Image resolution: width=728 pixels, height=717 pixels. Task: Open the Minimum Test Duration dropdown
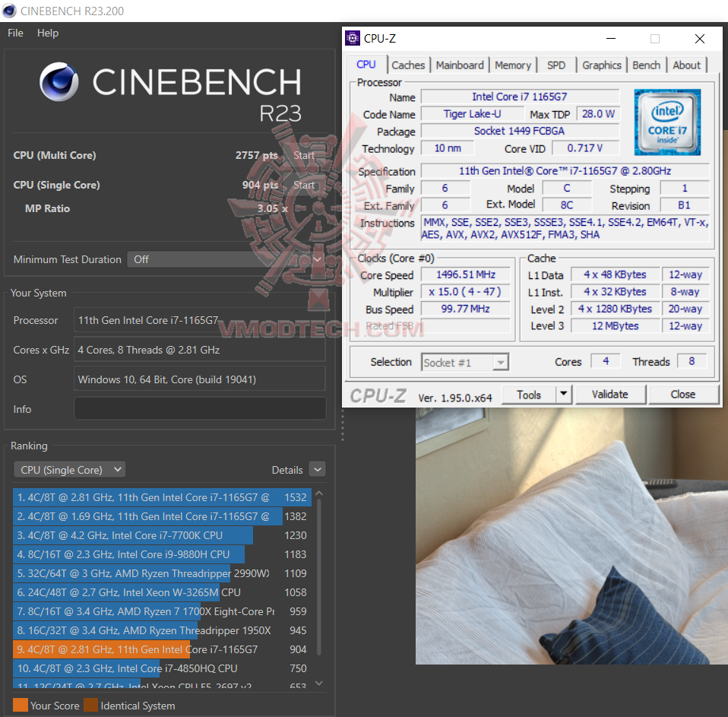click(x=226, y=259)
